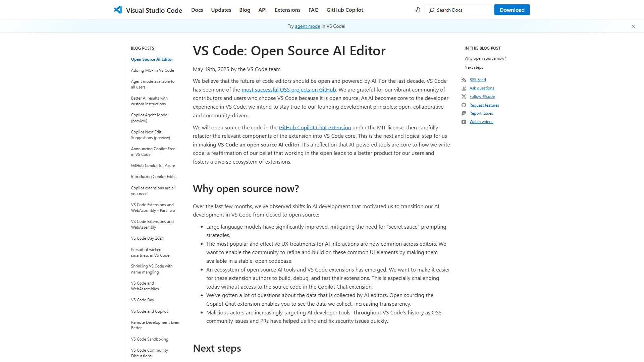The image size is (644, 362).
Task: Open VS Code and Copilot post
Action: tap(149, 311)
